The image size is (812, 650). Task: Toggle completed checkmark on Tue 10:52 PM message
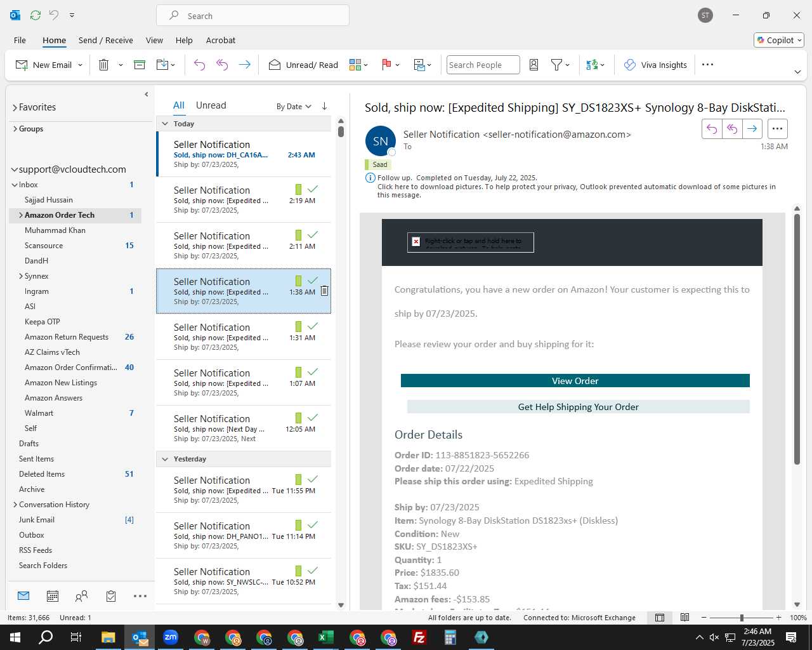pos(313,571)
